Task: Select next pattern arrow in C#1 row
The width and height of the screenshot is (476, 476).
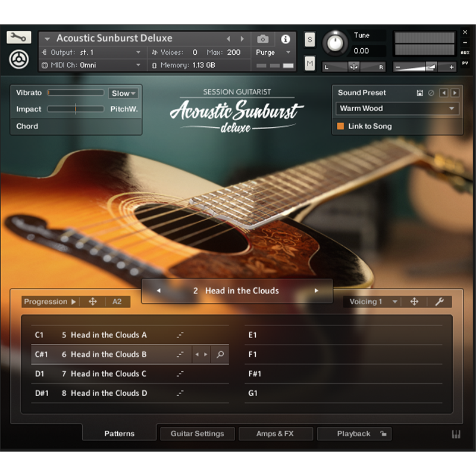Action: tap(205, 355)
